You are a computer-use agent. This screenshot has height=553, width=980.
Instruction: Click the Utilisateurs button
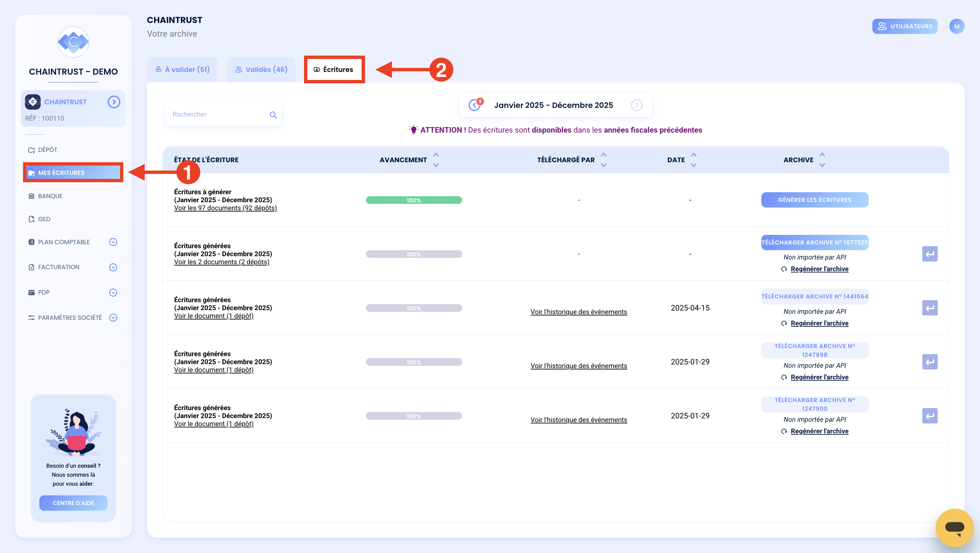pos(905,26)
